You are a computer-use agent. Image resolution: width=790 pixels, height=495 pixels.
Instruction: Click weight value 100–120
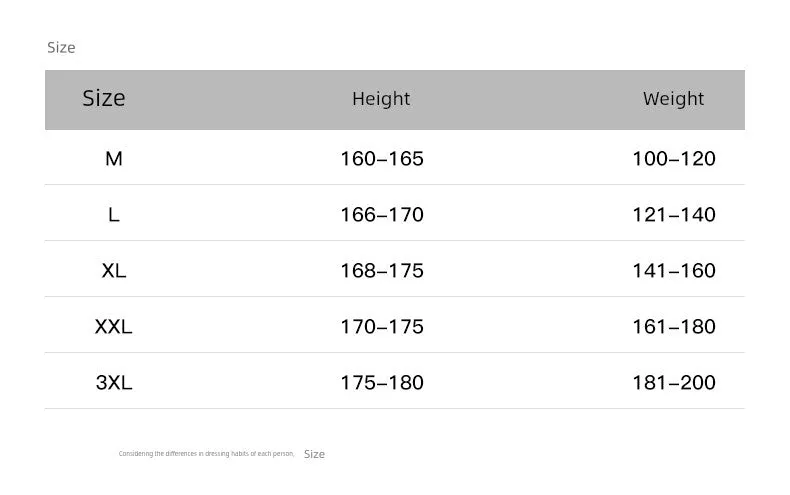coord(674,159)
